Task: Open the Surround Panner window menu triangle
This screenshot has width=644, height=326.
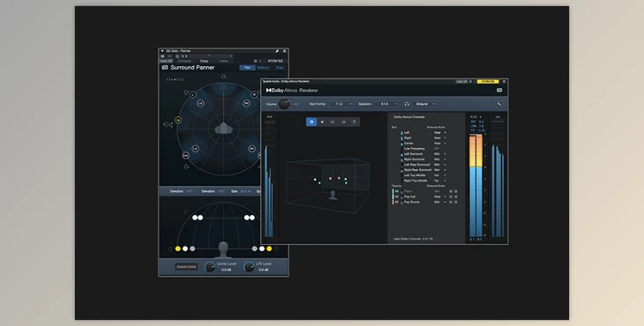Action: coord(162,51)
